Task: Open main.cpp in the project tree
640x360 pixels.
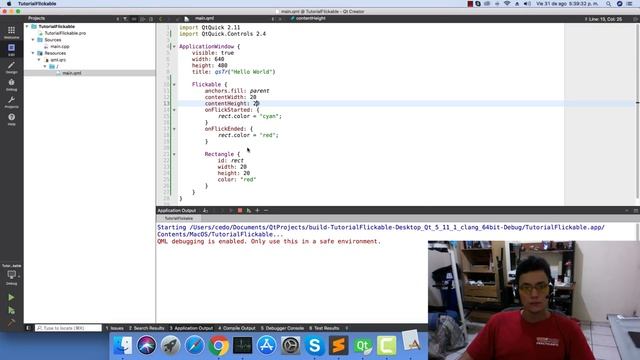Action: click(60, 47)
